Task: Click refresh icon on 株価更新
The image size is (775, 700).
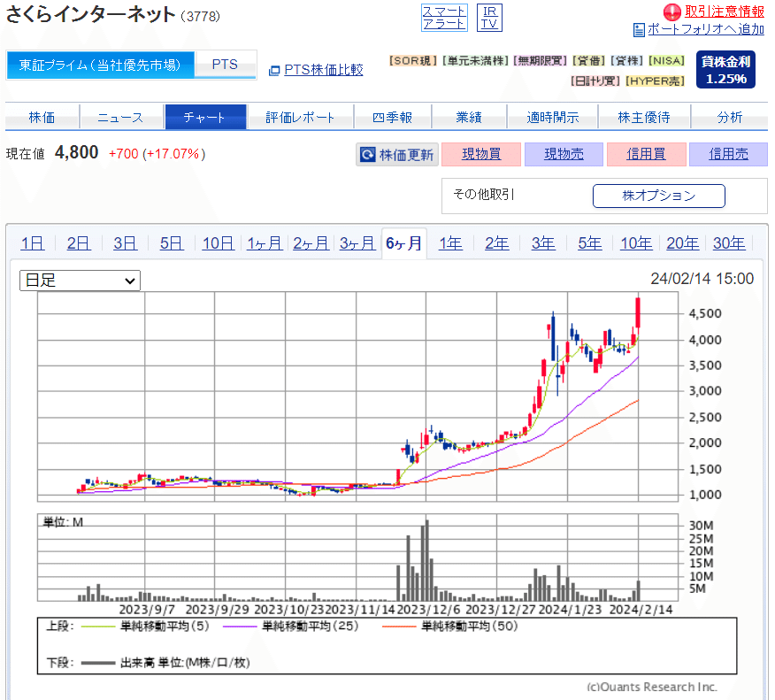Action: click(367, 155)
